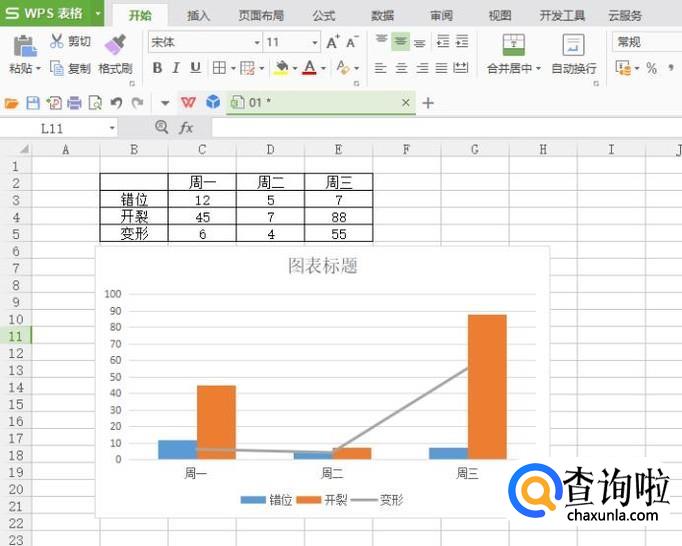
Task: Increase font size with A+ icon
Action: click(x=333, y=42)
